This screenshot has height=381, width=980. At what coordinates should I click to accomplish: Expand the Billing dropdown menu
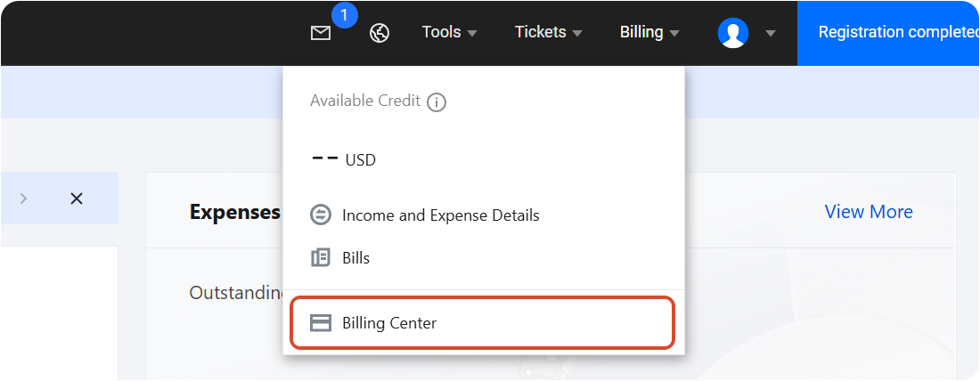(x=649, y=32)
